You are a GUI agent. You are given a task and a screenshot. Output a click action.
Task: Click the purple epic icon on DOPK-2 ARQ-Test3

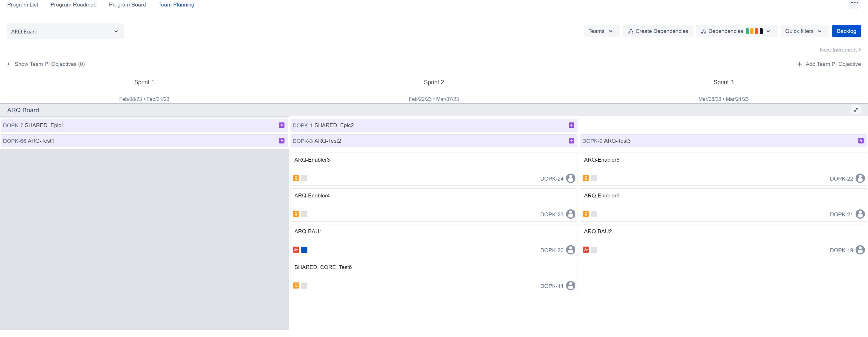[x=861, y=141]
